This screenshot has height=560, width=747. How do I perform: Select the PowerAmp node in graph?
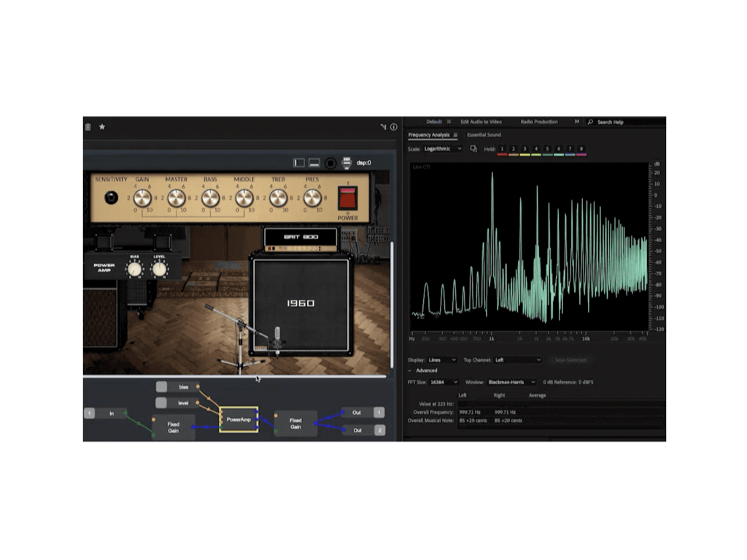[239, 420]
